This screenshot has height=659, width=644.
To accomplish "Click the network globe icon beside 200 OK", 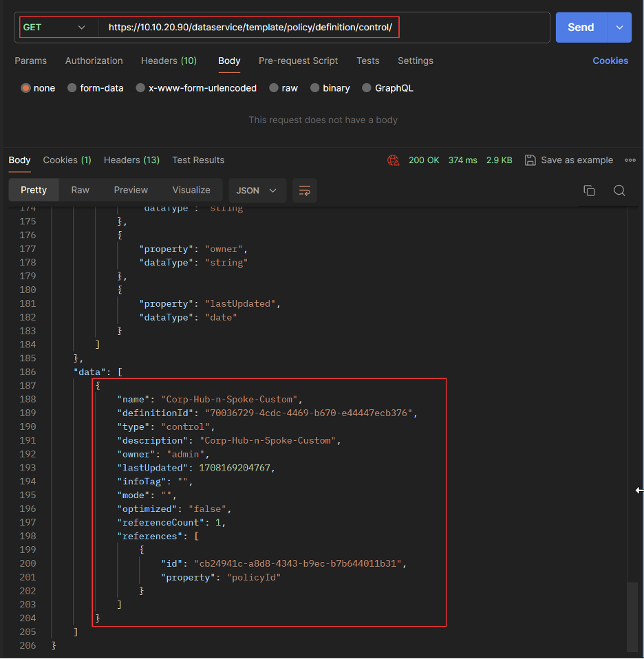I will pyautogui.click(x=393, y=160).
